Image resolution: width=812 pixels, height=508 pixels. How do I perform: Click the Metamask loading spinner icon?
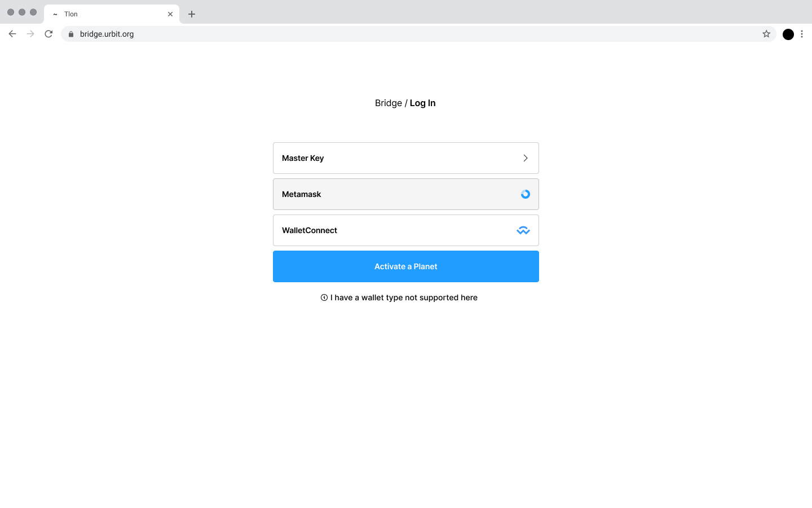click(x=525, y=194)
